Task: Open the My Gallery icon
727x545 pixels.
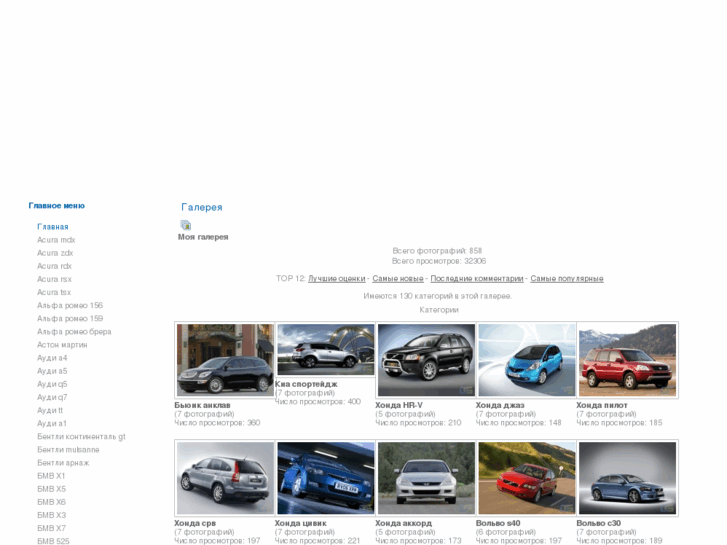Action: pos(185,225)
